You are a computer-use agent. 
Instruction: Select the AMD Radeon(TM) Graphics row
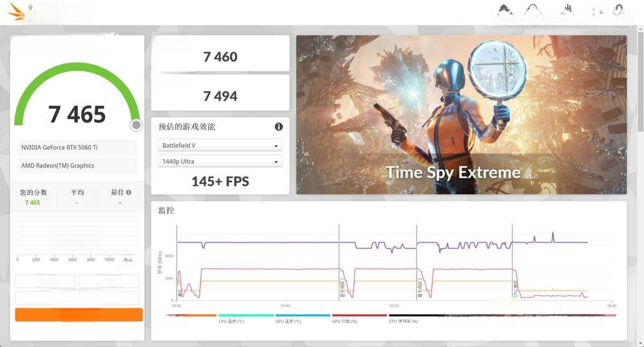(x=77, y=165)
